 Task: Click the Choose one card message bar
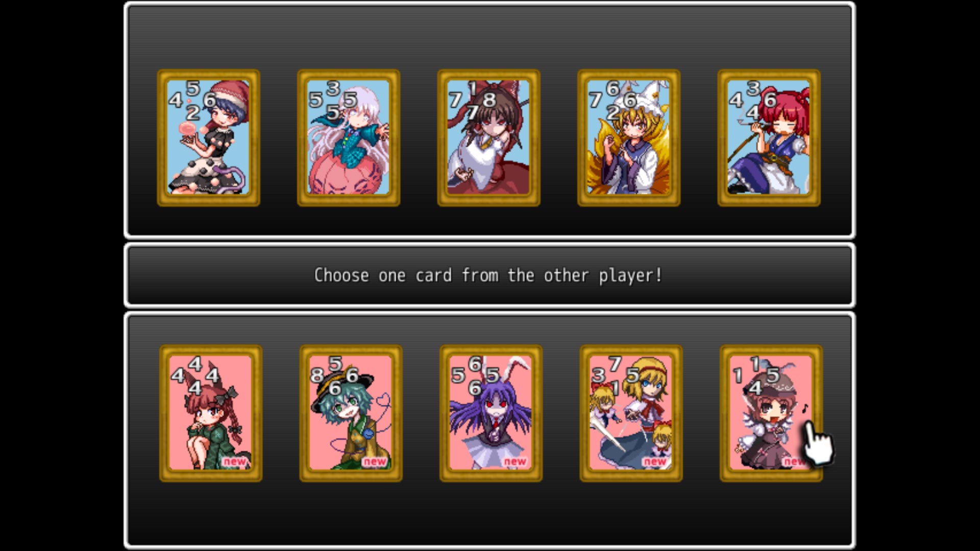(489, 275)
